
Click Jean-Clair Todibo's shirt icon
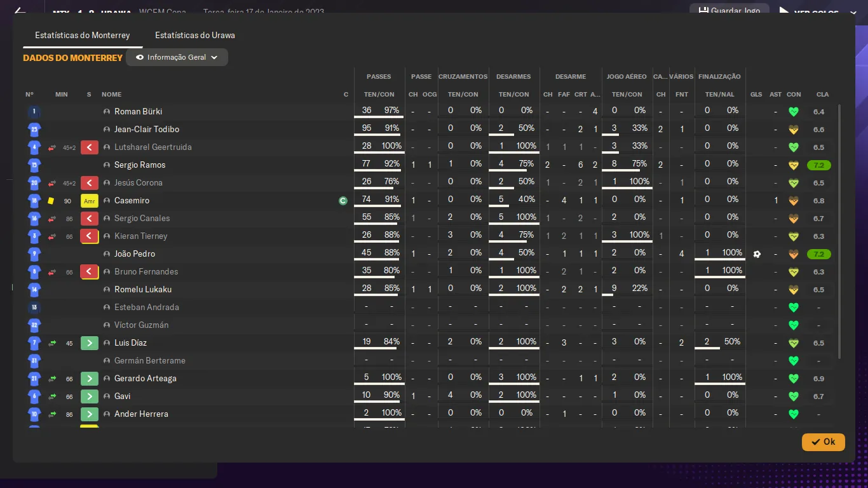(x=34, y=130)
